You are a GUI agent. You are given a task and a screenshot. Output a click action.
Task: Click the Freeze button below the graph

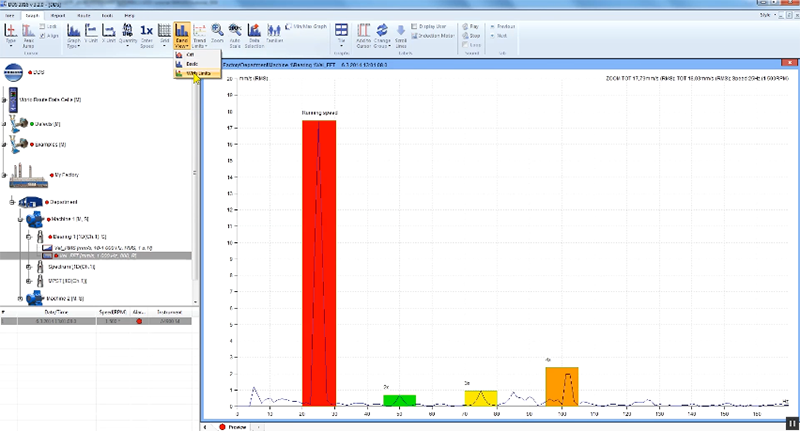233,427
